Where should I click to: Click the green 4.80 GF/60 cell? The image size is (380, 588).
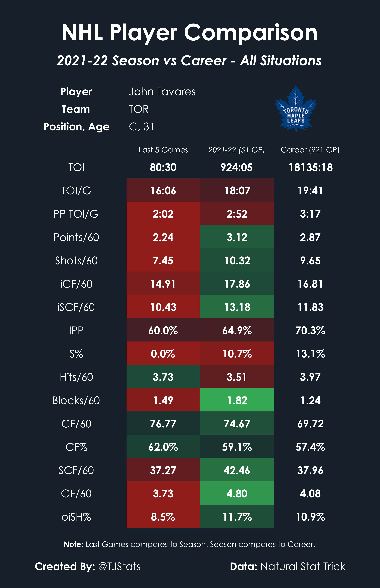click(x=237, y=493)
